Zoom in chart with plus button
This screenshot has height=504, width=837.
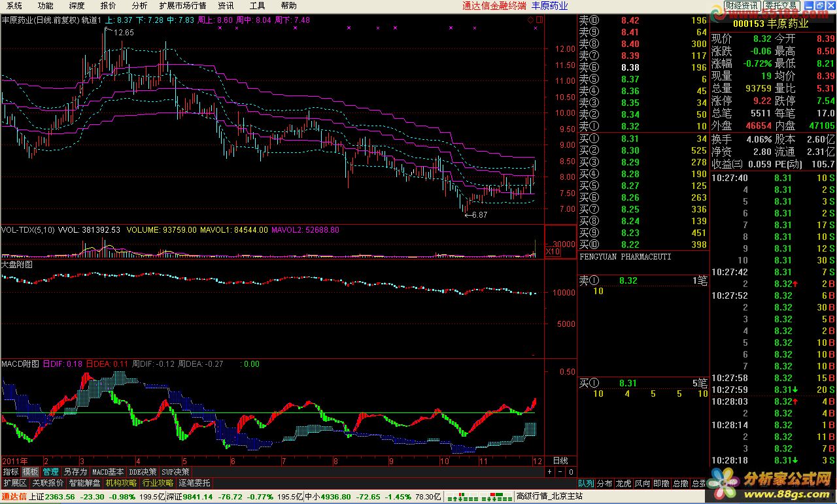click(550, 471)
